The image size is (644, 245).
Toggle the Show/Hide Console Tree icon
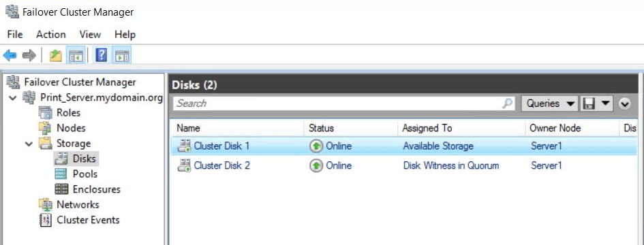click(76, 55)
